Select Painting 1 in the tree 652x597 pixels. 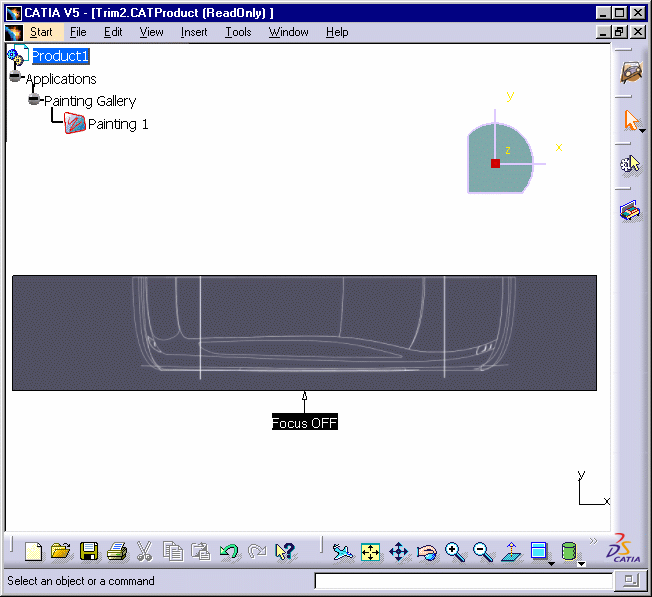[118, 124]
